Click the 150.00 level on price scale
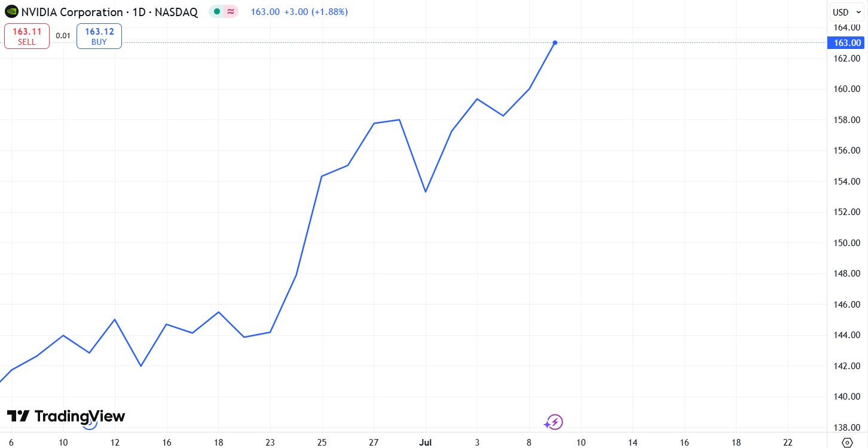Screen dimensions: 868x448 tap(847, 243)
